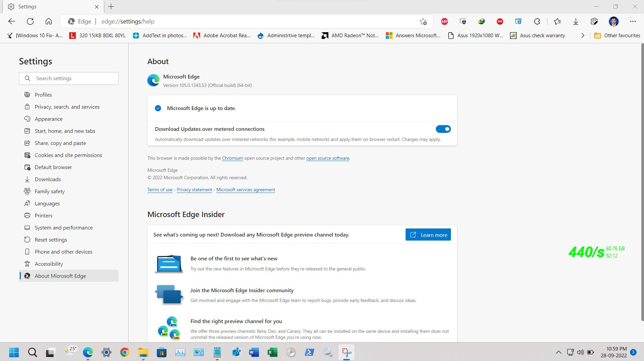The image size is (644, 361).
Task: Open the Windows Start button
Action: (x=14, y=352)
